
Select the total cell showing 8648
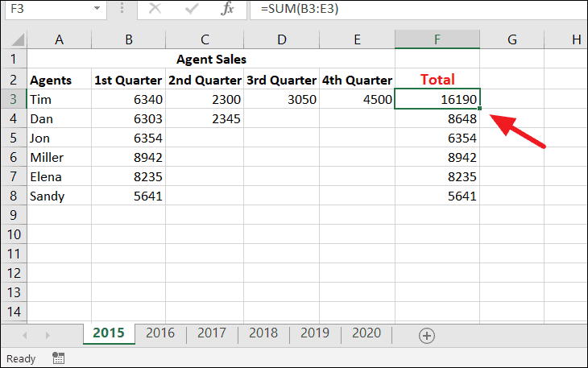coord(437,119)
